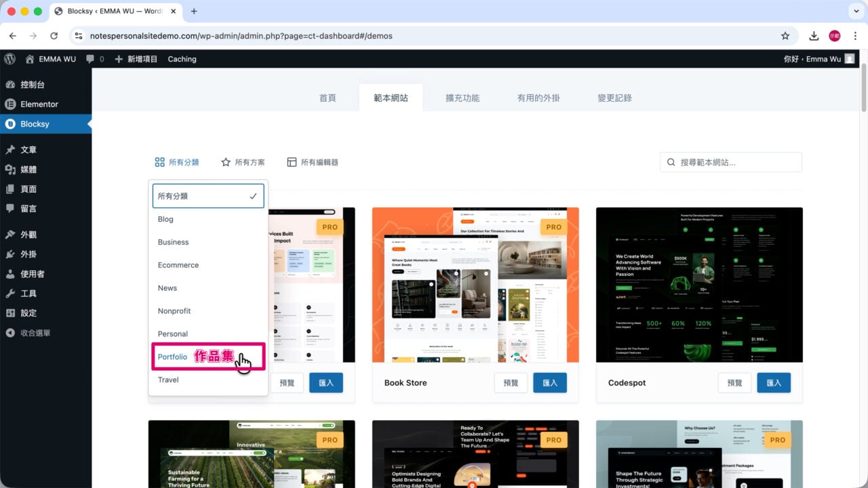This screenshot has width=868, height=488.
Task: Open the Codespot demo thumbnail
Action: [x=699, y=285]
